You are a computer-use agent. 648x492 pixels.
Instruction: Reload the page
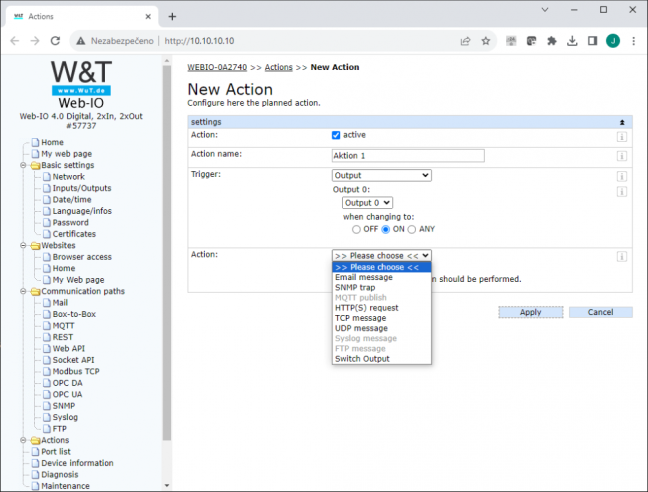[x=55, y=41]
